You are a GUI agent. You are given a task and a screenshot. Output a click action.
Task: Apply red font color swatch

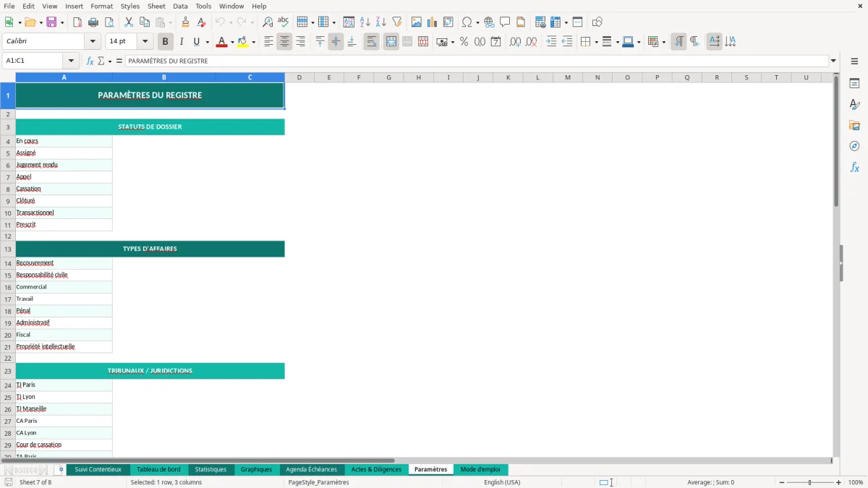221,42
